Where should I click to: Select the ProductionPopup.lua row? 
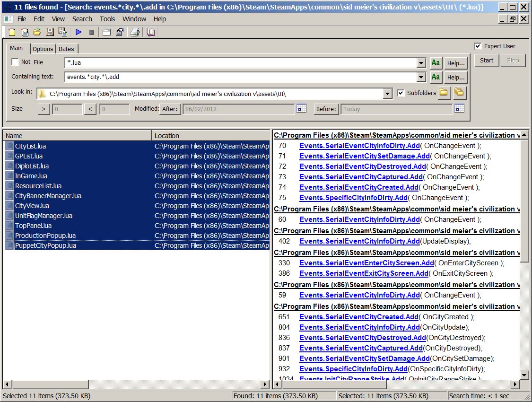(137, 236)
